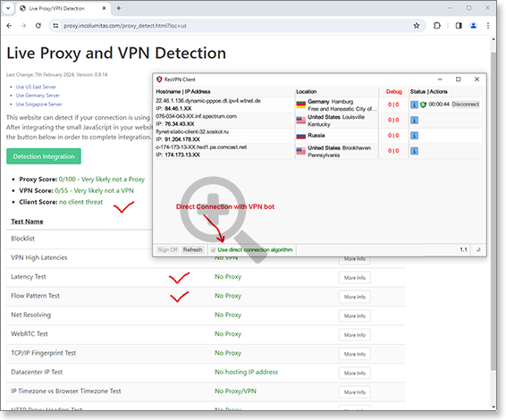Open More Info for Datacenter IP Test

[355, 373]
